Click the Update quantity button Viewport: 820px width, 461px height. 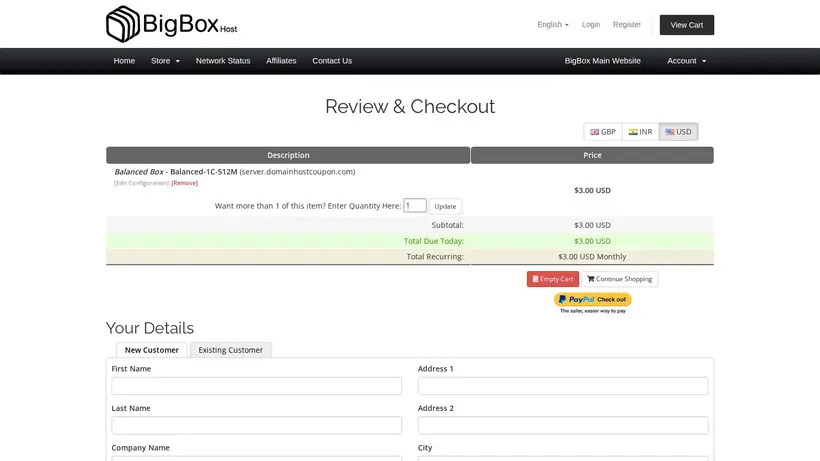(445, 206)
